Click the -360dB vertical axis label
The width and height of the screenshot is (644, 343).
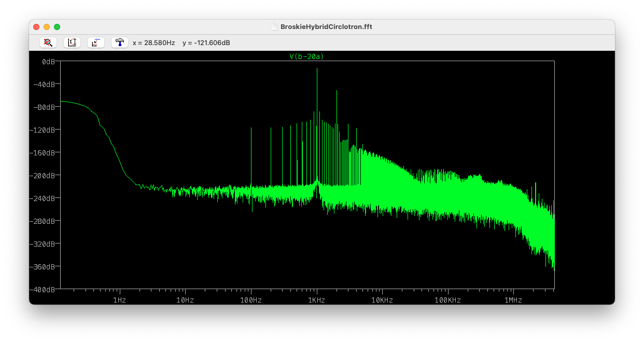(43, 266)
